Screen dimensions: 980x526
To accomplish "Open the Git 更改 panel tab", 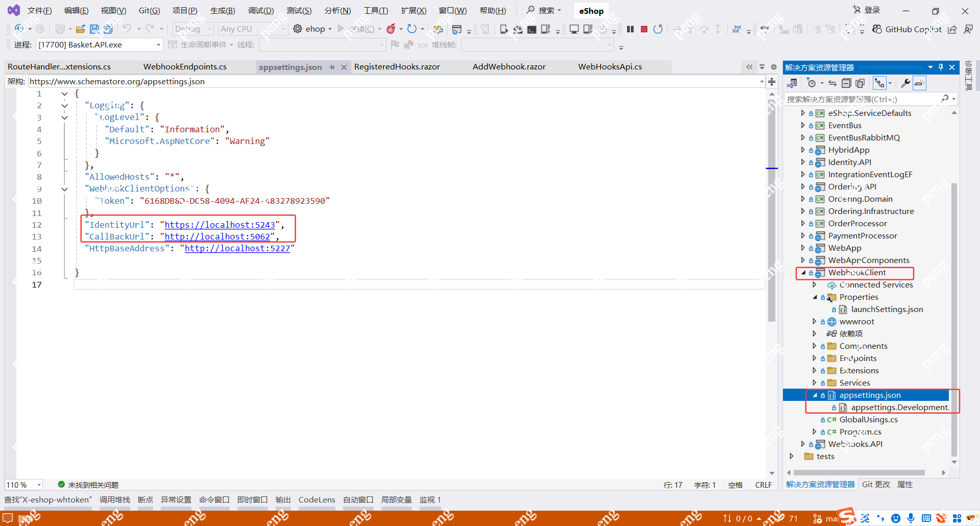I will point(876,485).
